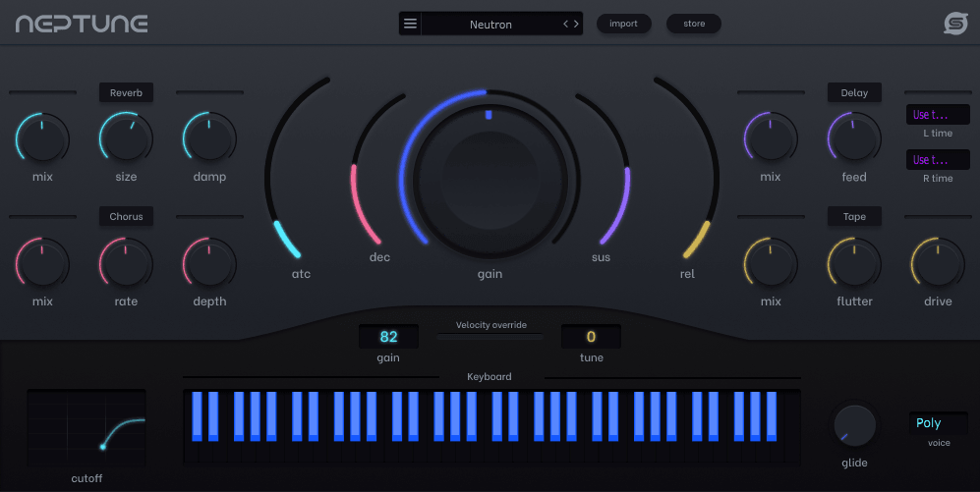Toggle the Chorus effect
Image resolution: width=980 pixels, height=492 pixels.
(126, 216)
